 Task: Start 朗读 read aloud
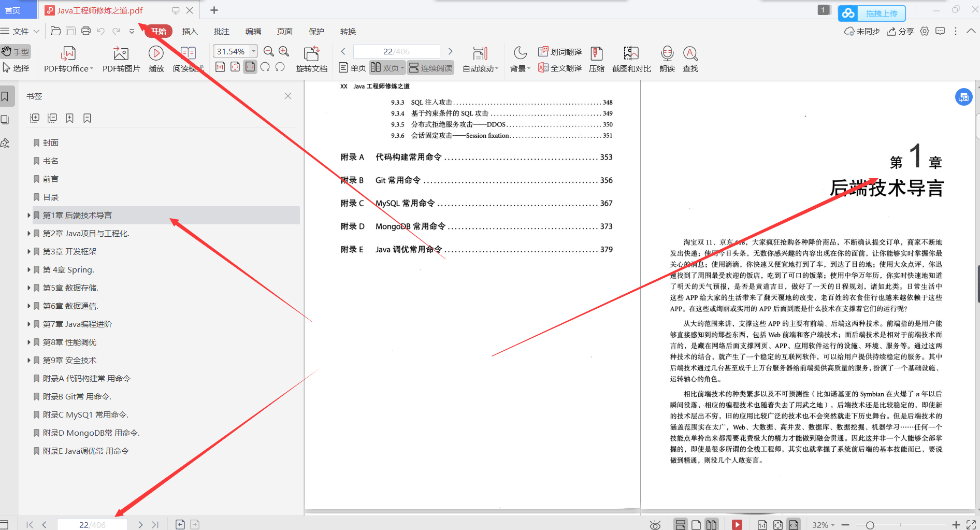pyautogui.click(x=667, y=60)
